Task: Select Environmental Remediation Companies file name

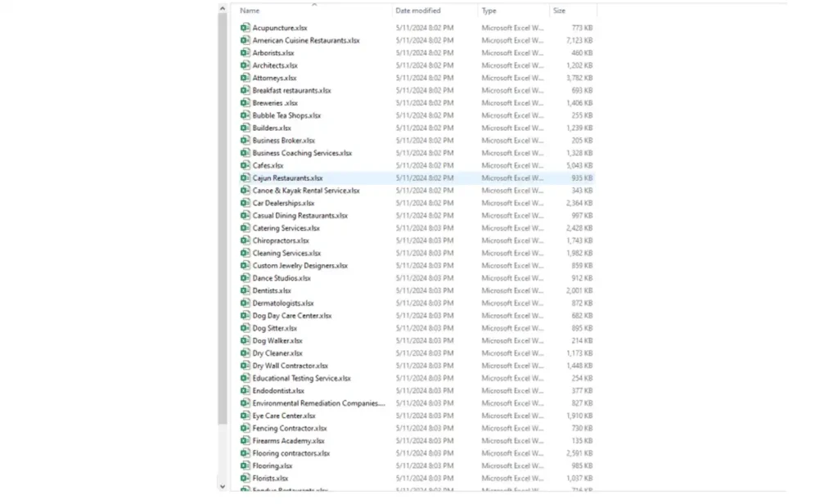Action: 318,403
